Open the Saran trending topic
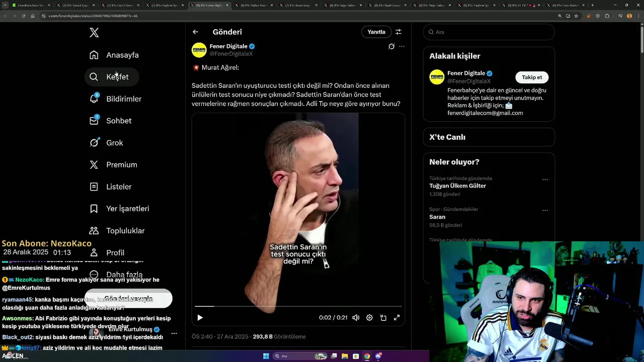644x362 pixels. (437, 217)
